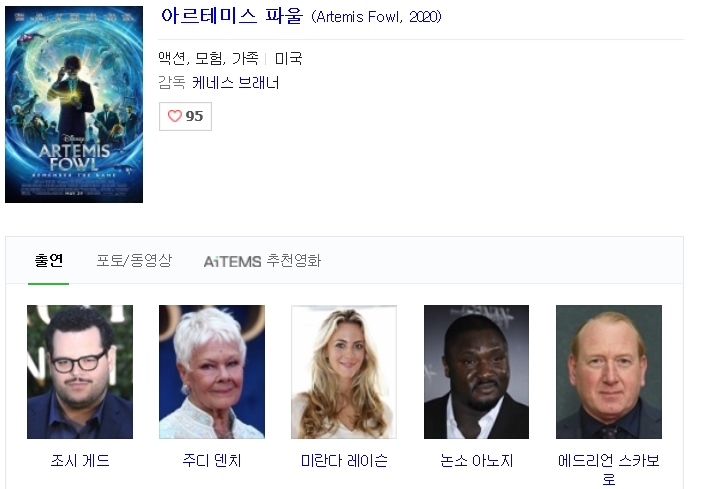Toggle the like button showing 95

click(185, 116)
